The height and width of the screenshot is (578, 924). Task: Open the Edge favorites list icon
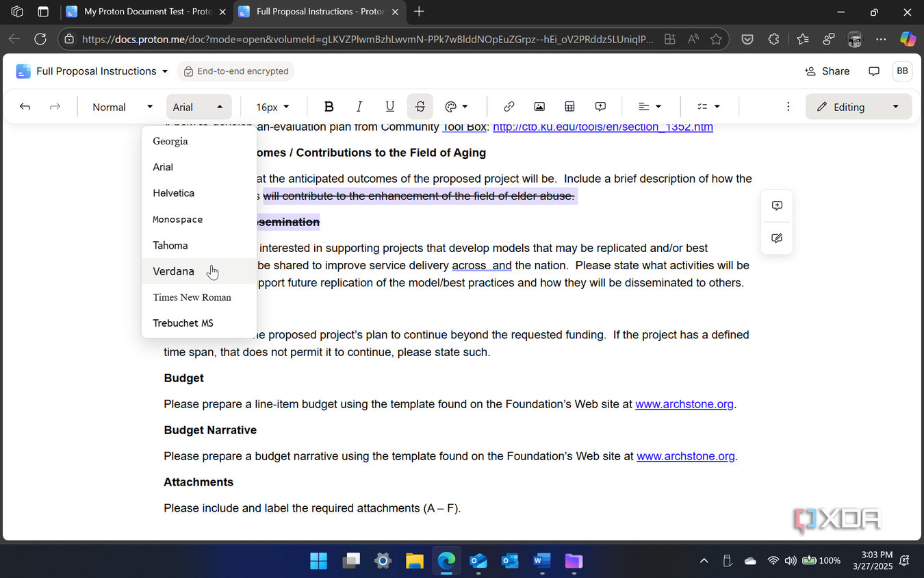[802, 39]
